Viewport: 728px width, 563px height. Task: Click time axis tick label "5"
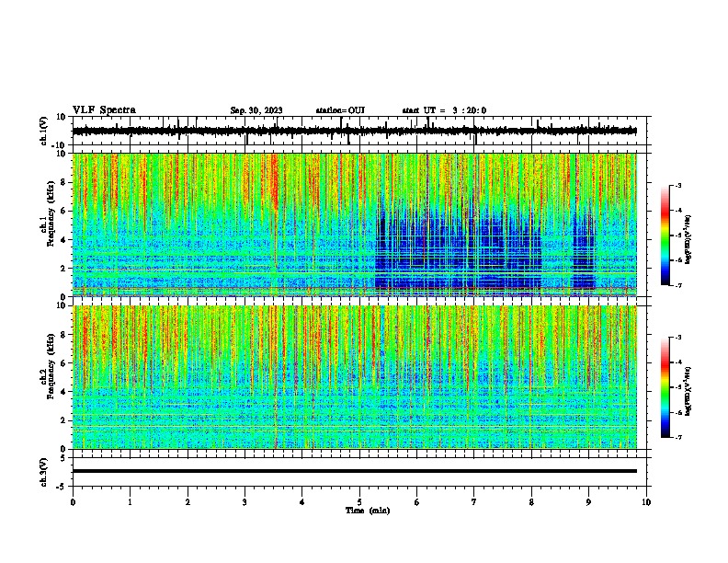point(359,502)
